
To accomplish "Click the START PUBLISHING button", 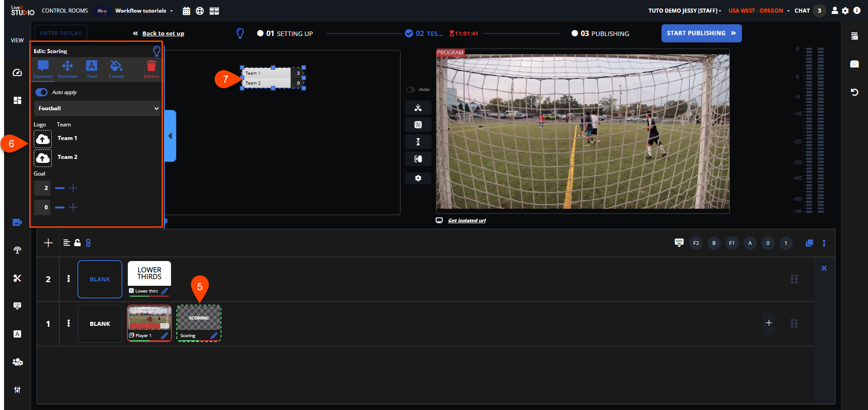I will 701,33.
